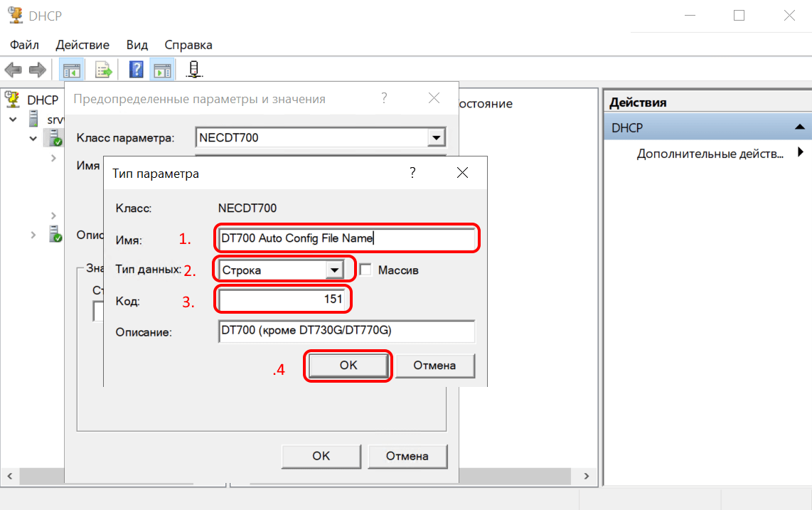Click the Export list toolbar icon

pos(105,70)
